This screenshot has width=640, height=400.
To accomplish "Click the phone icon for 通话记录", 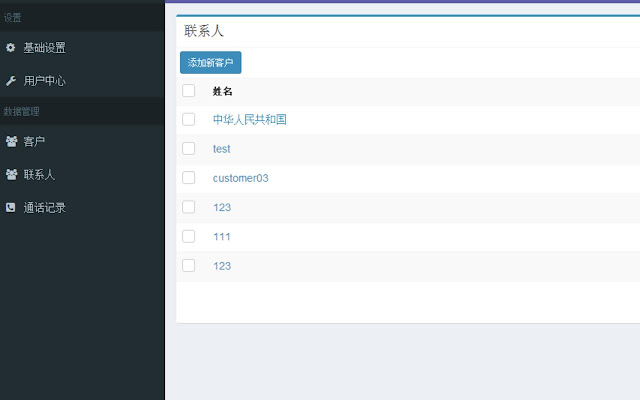I will point(11,207).
